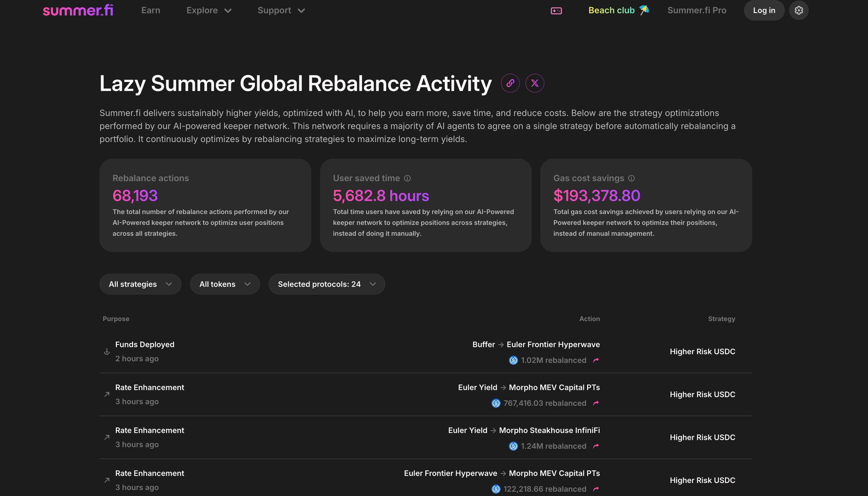Show User saved time info tooltip icon
Image resolution: width=868 pixels, height=496 pixels.
coord(407,178)
